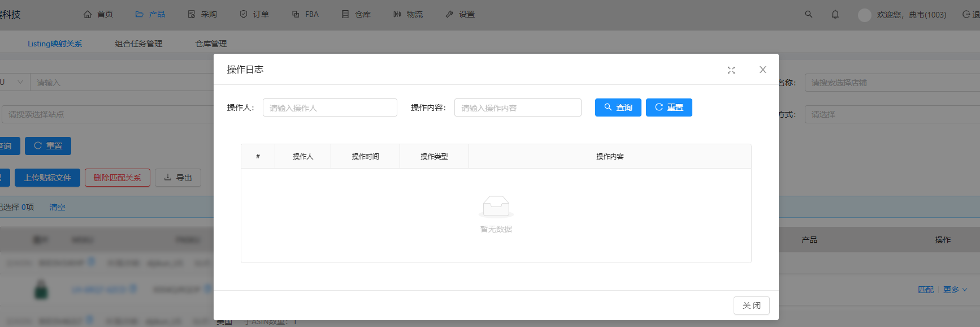Open the 物流 logistics menu
Viewport: 980px width, 327px height.
click(408, 14)
